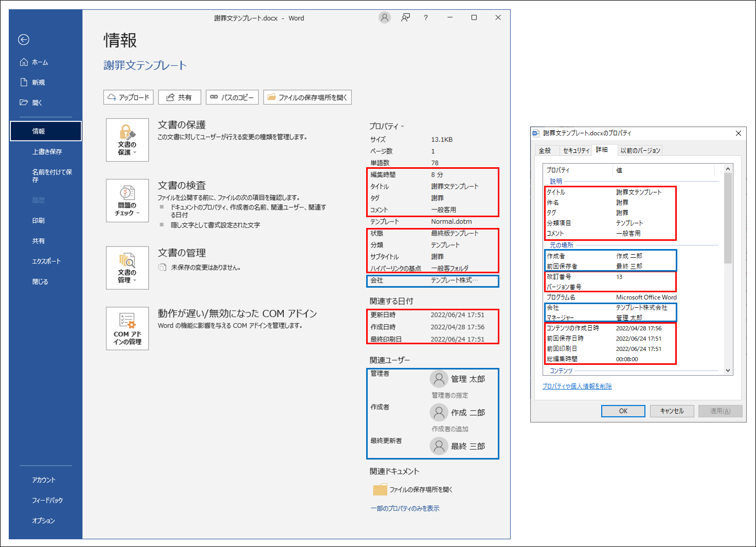This screenshot has width=756, height=547.
Task: Click the 値 column header in dialog
Action: (x=664, y=170)
